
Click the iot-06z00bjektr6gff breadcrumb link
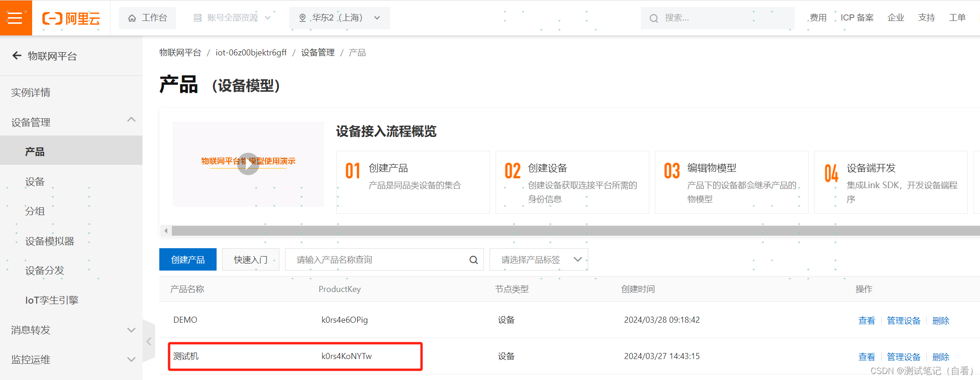coord(251,53)
